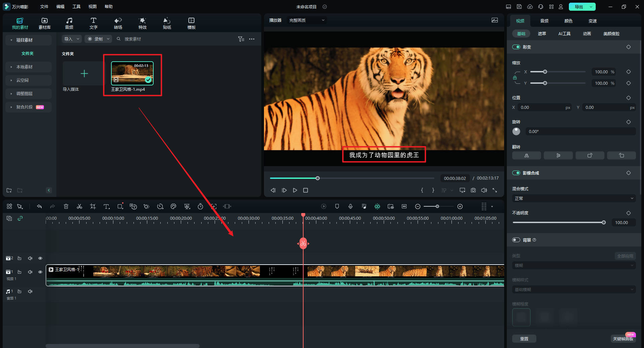This screenshot has width=644, height=348.
Task: Click the split scissors icon in timeline toolbar
Action: (x=79, y=206)
